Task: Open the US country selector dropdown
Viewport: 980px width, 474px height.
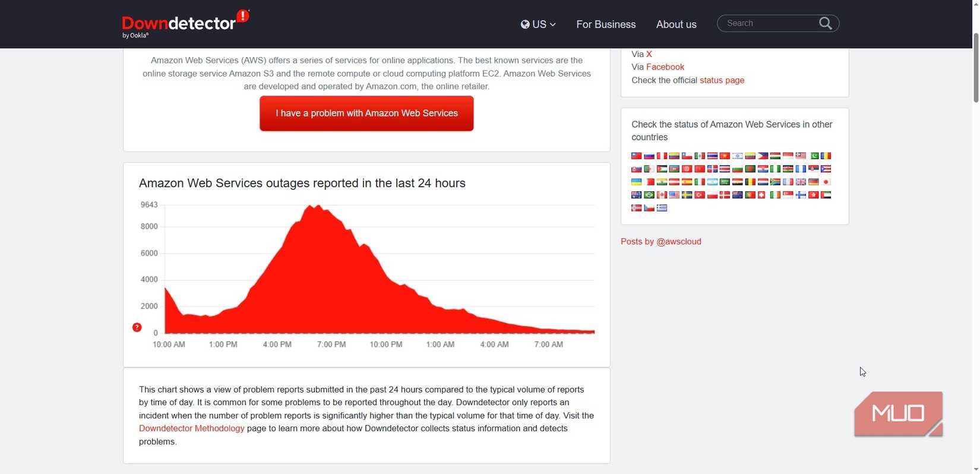Action: click(538, 24)
